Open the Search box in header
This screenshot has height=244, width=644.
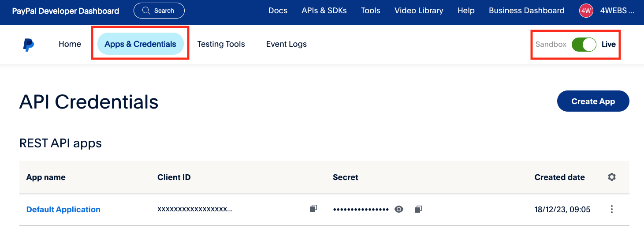pos(159,11)
